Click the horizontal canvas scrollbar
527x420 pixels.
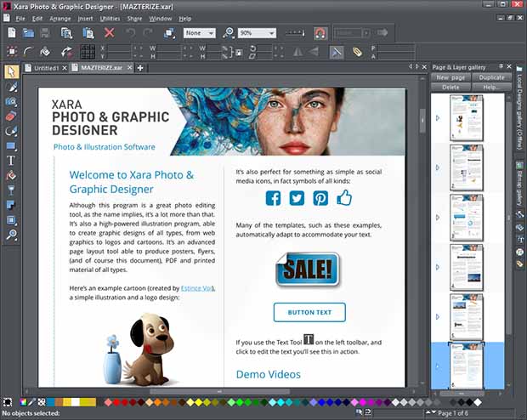click(219, 391)
